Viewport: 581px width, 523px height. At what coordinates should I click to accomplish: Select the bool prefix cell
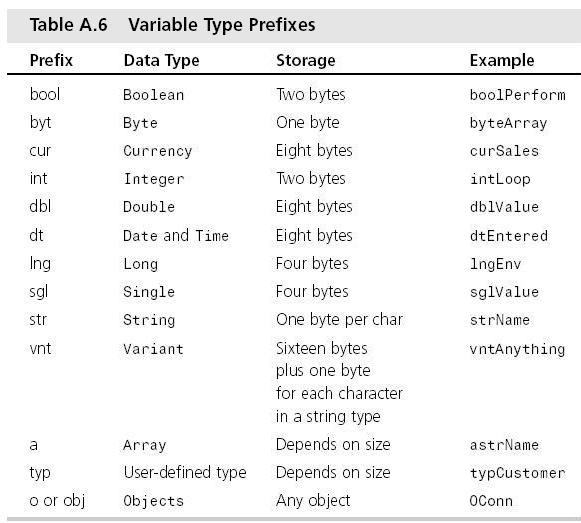coord(44,94)
